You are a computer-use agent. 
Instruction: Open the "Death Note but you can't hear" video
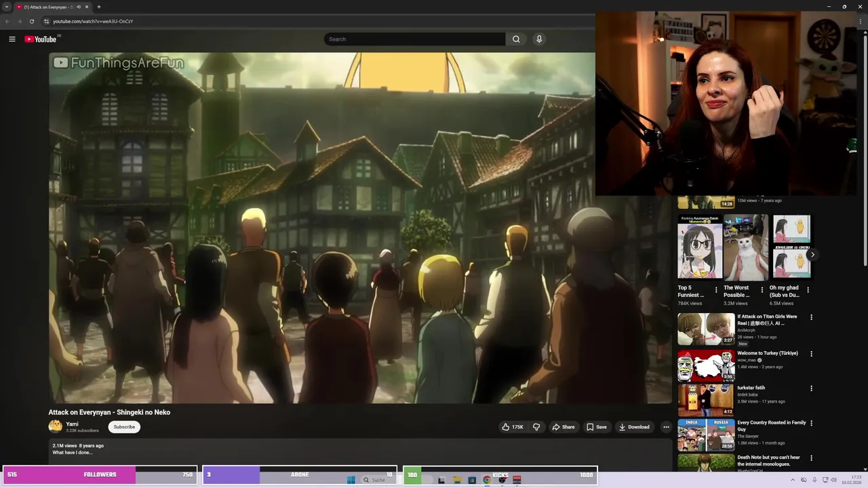[769, 460]
